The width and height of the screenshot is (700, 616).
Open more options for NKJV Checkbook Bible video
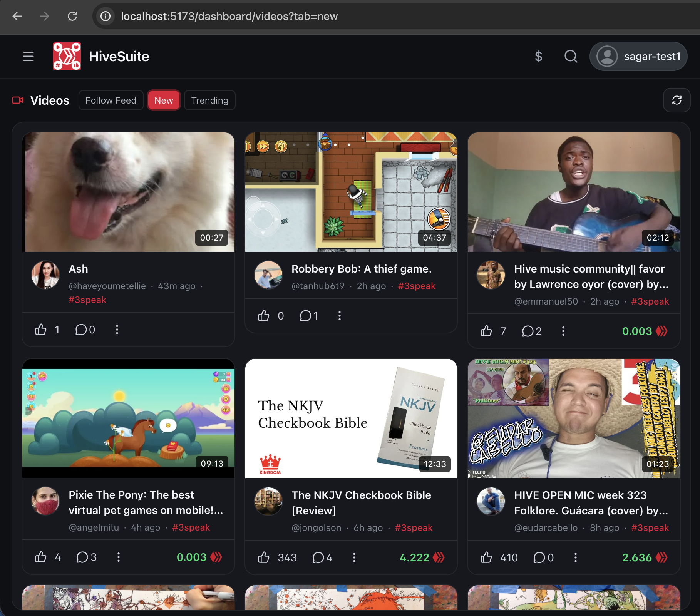click(x=354, y=557)
